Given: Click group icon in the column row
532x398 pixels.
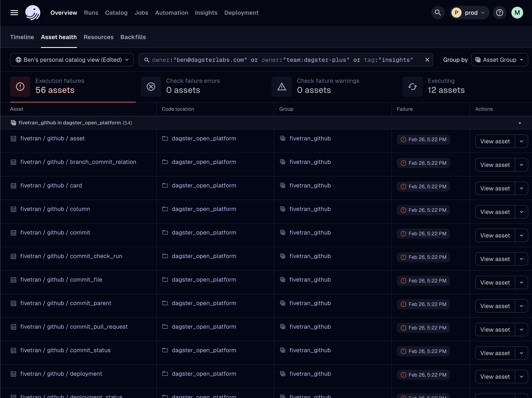Looking at the screenshot, I should click(x=283, y=209).
